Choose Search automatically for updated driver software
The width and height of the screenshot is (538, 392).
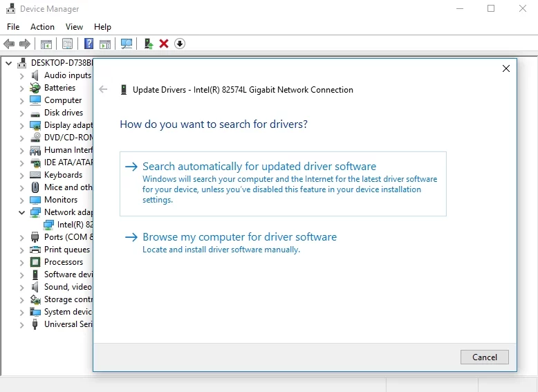pos(259,167)
